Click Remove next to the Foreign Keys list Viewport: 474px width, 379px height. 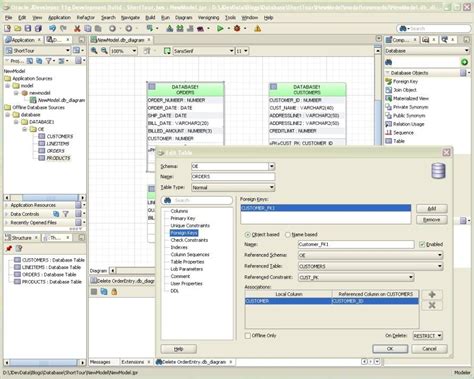tap(432, 220)
